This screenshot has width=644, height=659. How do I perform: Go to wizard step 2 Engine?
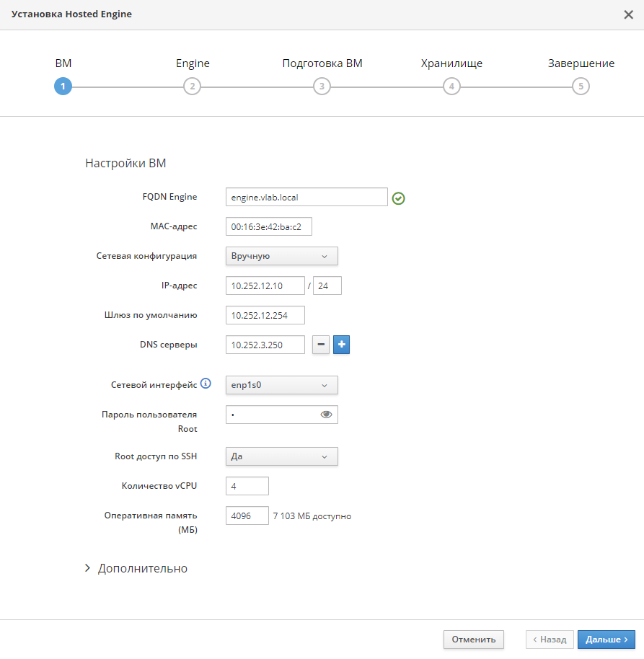tap(192, 86)
